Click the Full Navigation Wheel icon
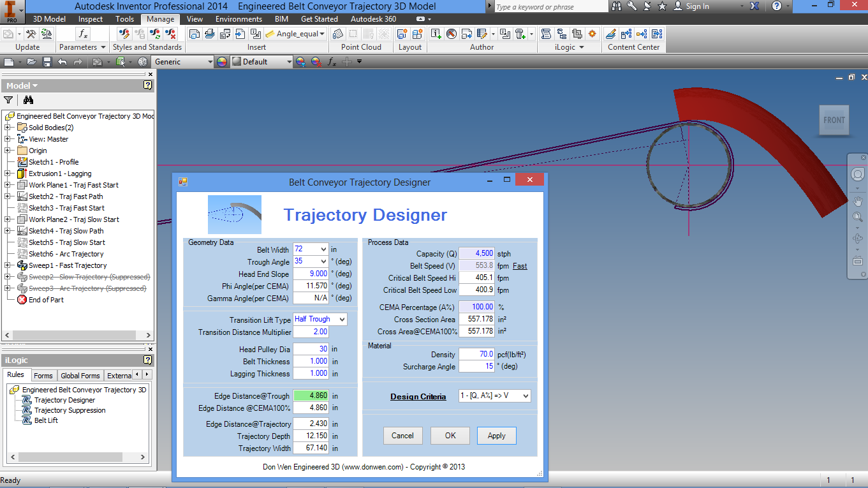Screen dimensions: 868x488 click(x=858, y=174)
